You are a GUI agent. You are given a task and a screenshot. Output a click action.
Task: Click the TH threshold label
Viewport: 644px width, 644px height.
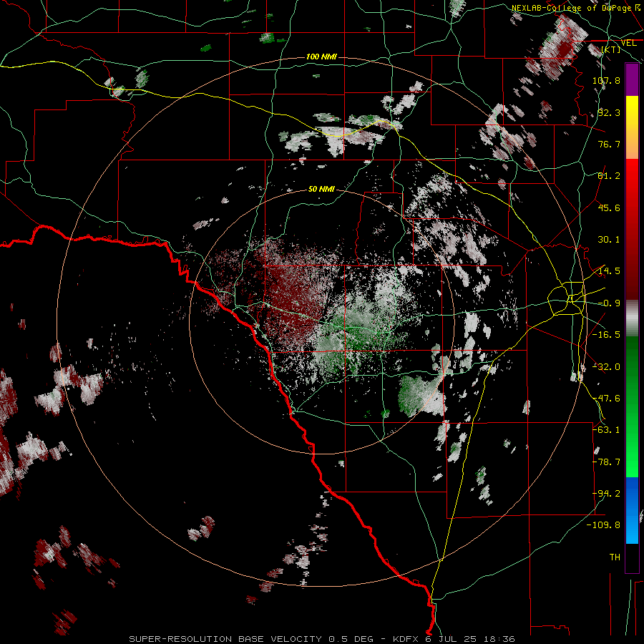coord(615,557)
